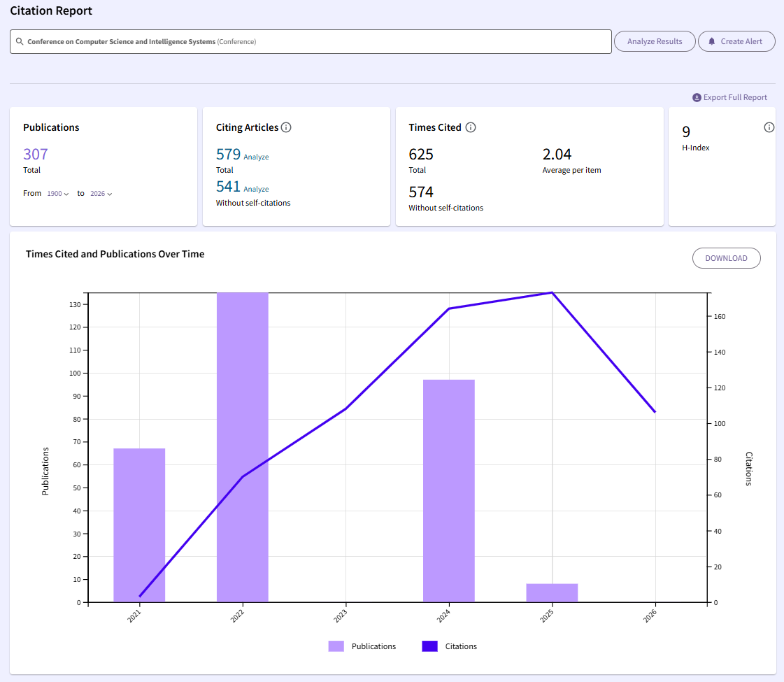Open the 307 total publications link
The width and height of the screenshot is (784, 682).
pos(36,154)
